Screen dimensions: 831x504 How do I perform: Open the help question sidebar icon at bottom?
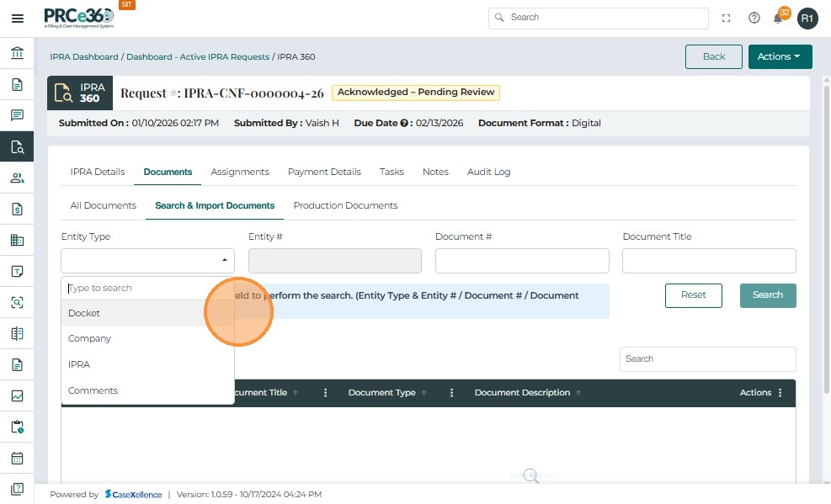tap(17, 489)
